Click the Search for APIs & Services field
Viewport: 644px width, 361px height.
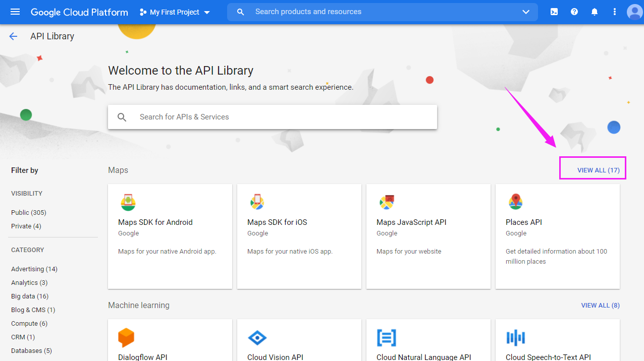tap(273, 117)
